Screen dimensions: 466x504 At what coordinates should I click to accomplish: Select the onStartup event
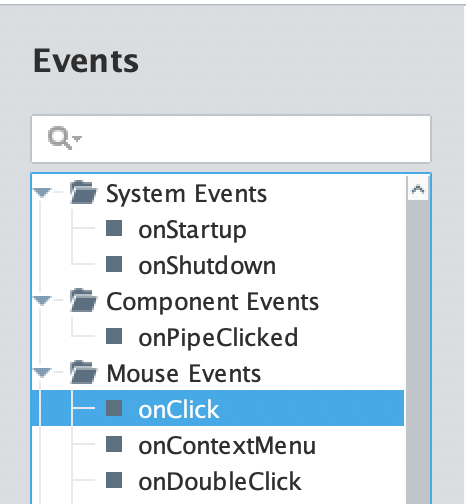pos(192,230)
